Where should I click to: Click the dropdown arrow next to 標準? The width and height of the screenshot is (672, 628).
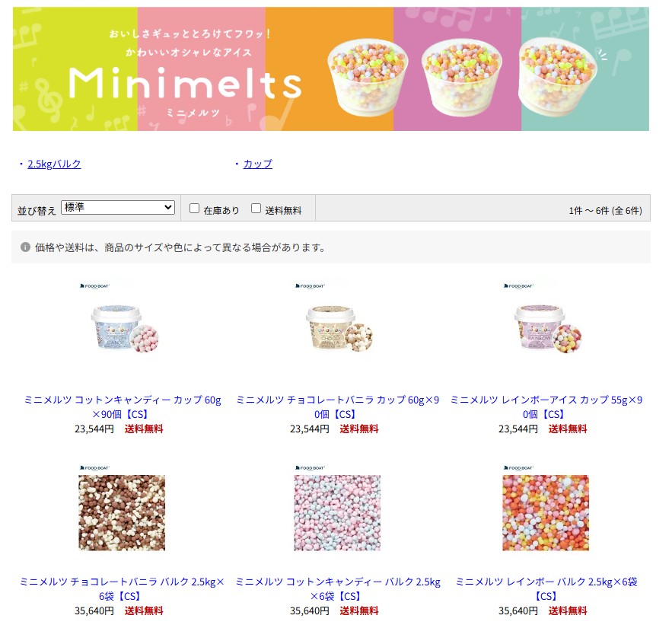(168, 208)
